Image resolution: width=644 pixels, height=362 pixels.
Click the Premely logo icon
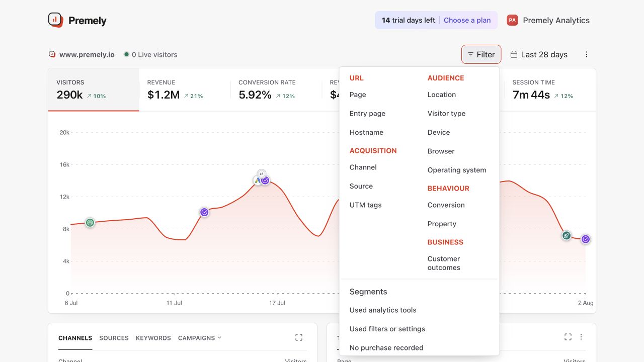click(x=55, y=20)
